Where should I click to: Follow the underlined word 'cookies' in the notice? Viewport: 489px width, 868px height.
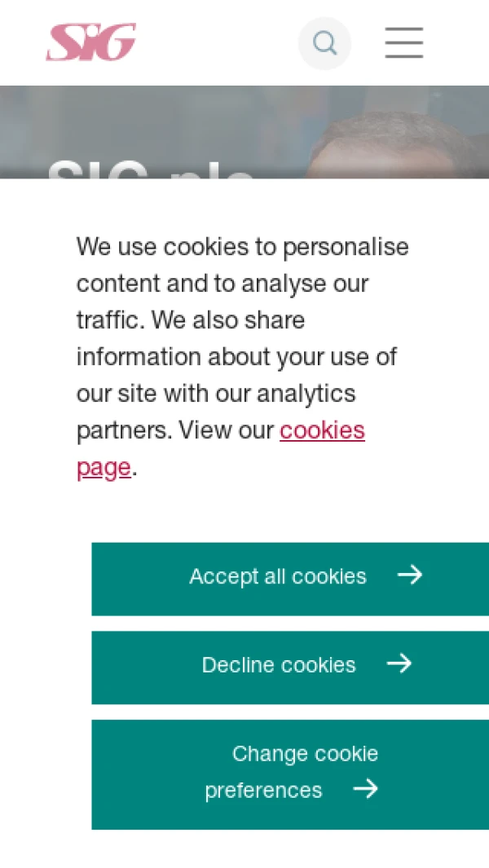pos(322,430)
